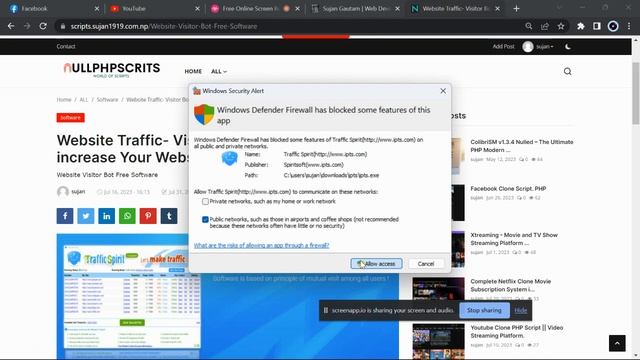Open the browser side panel icon
This screenshot has width=640, height=360.
click(x=597, y=26)
